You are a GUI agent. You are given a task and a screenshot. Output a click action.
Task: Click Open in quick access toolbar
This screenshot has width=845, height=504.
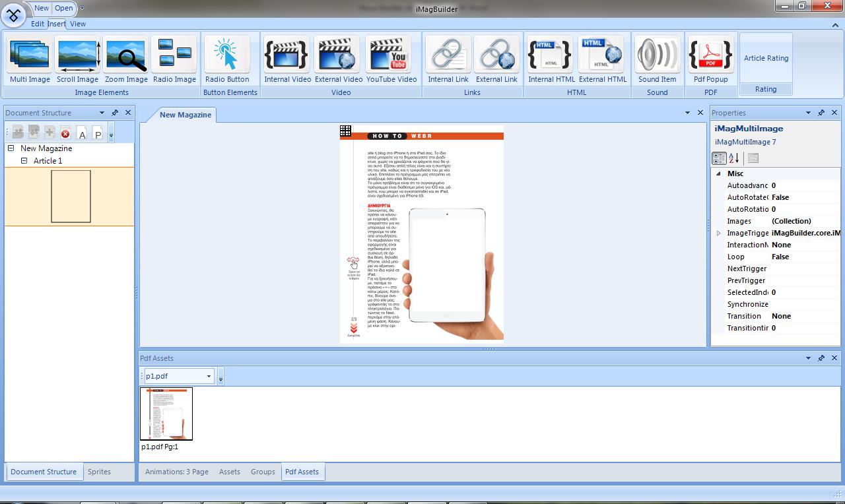[x=63, y=8]
